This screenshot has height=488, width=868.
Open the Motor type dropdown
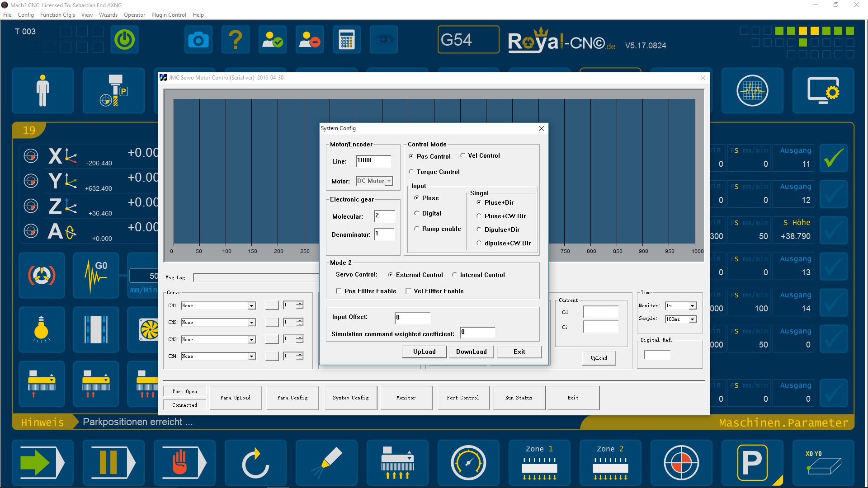tap(389, 181)
